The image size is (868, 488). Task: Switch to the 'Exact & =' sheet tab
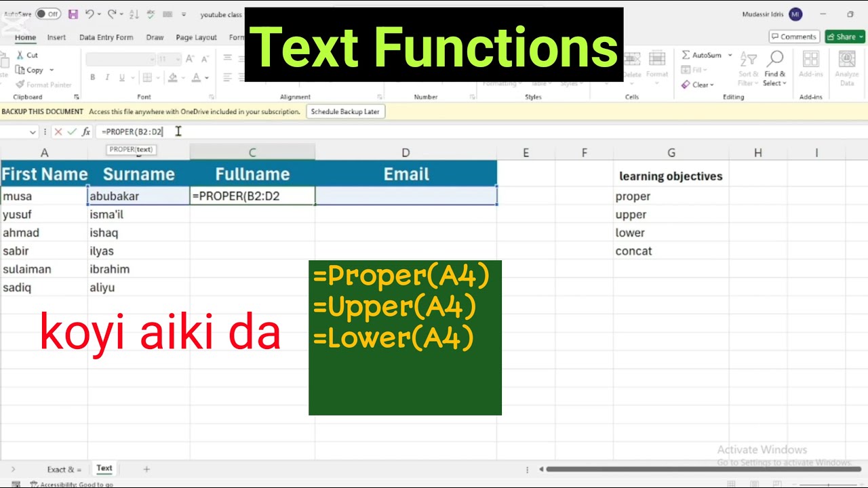(64, 469)
